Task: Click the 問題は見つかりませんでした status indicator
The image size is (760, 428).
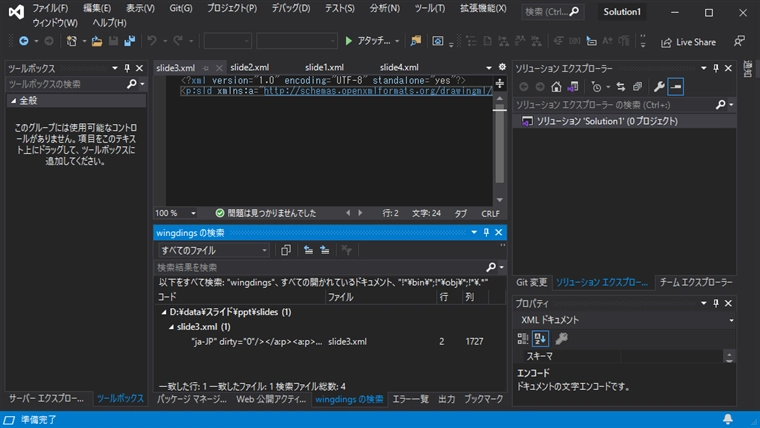Action: coord(266,213)
